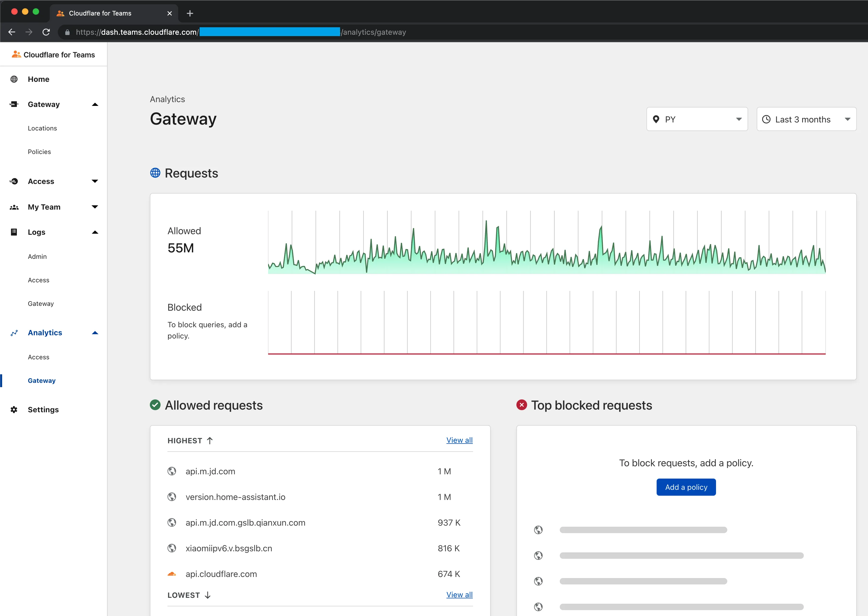Click the Cloudflare cloud icon next to api.cloudflare.com

coord(172,574)
